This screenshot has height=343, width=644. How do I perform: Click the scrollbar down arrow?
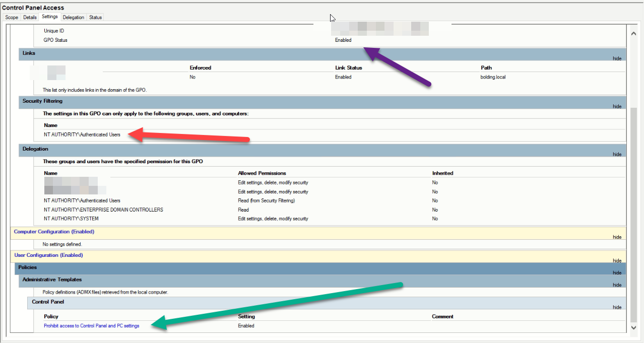633,327
